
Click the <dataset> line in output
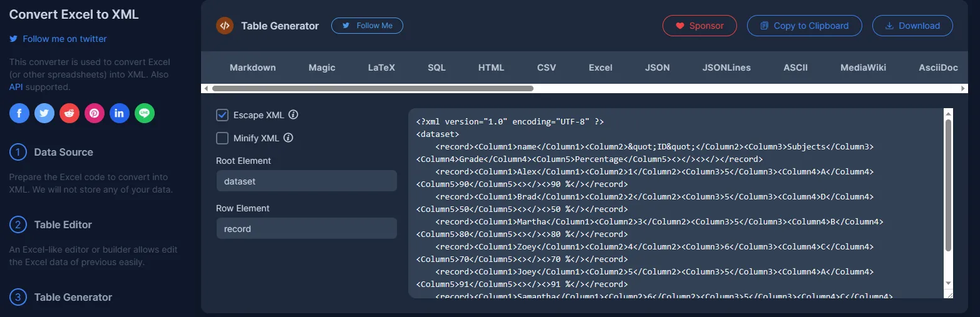437,134
